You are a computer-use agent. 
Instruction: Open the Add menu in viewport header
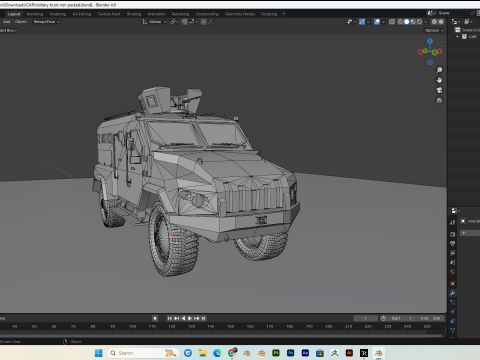(x=7, y=22)
